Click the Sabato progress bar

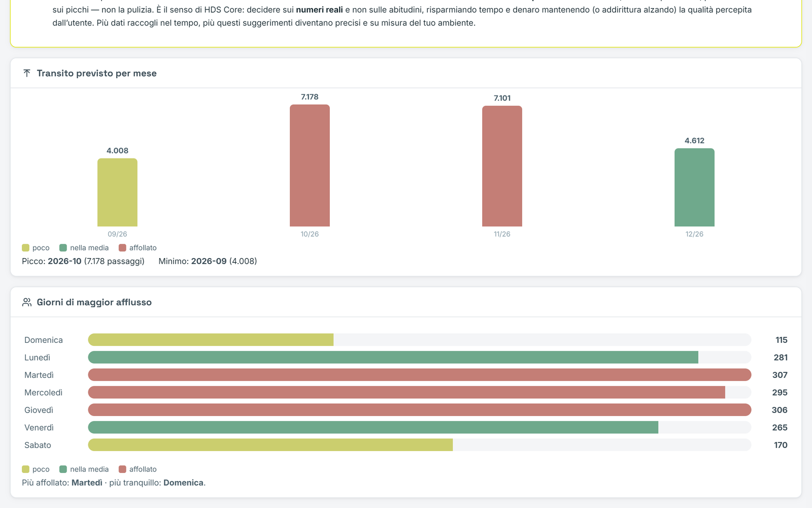coord(420,445)
